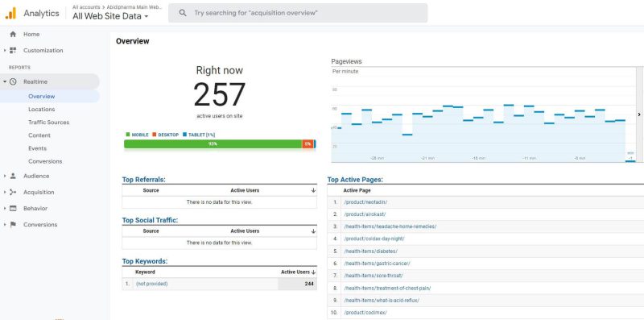Click the Google Analytics logo icon
The width and height of the screenshot is (644, 320).
point(10,13)
